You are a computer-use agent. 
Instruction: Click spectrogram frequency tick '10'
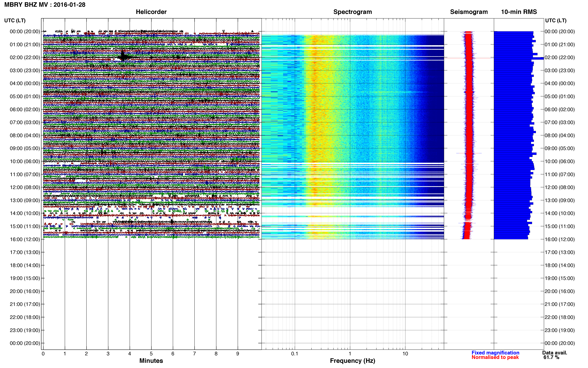pos(405,354)
